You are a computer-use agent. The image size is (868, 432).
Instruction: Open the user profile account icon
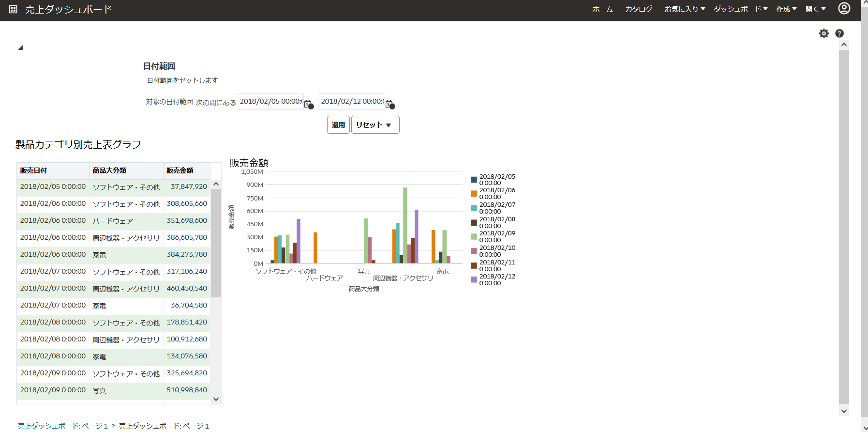[844, 8]
